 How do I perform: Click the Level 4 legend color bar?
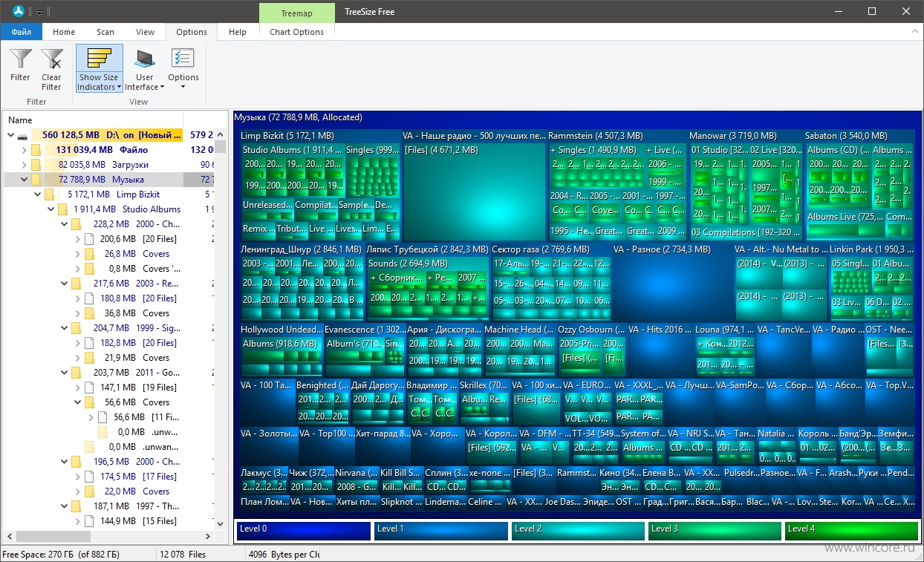[851, 531]
